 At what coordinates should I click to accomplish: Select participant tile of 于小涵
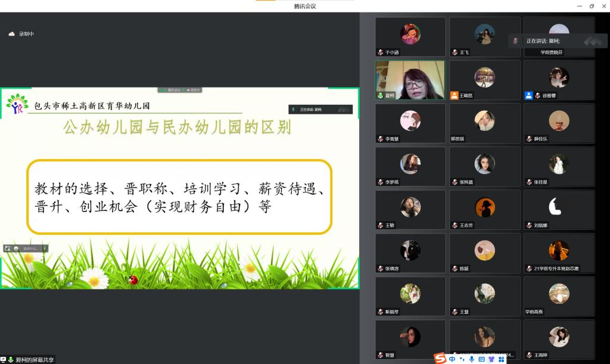click(x=410, y=36)
